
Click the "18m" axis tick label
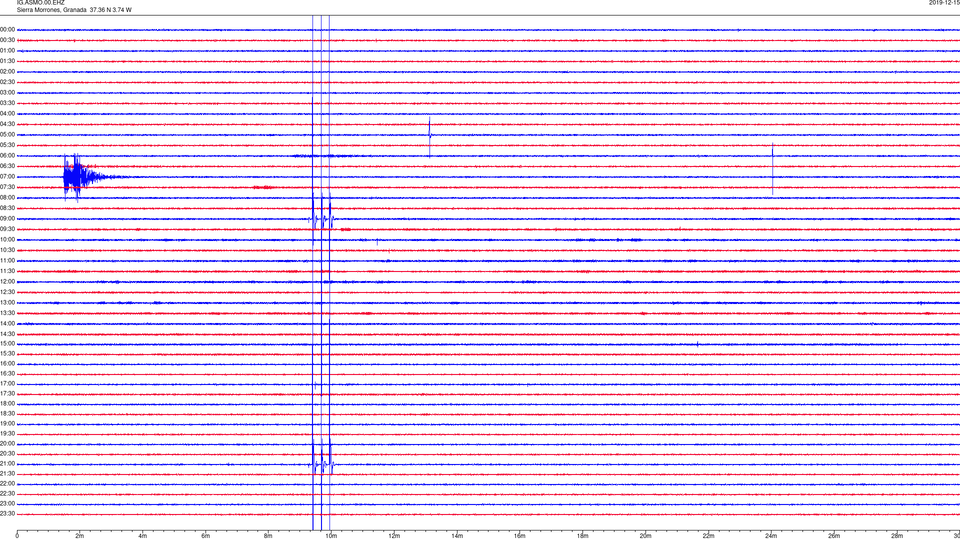583,536
